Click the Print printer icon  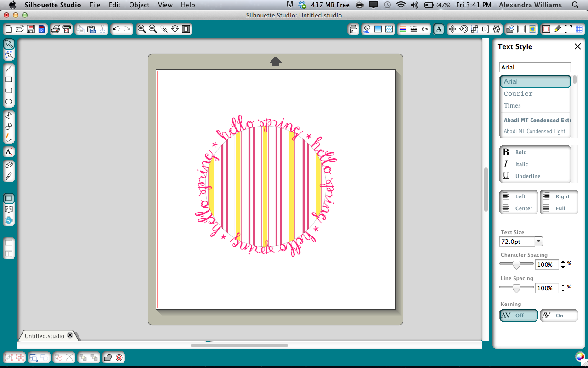tap(56, 29)
